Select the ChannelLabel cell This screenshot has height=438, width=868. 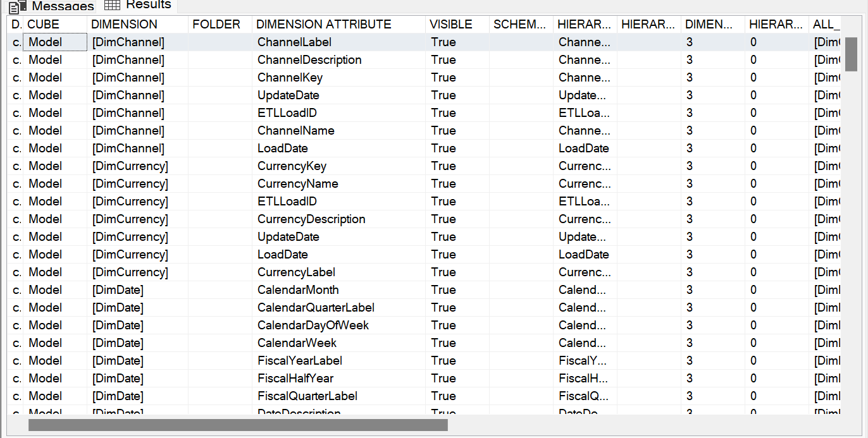(338, 42)
